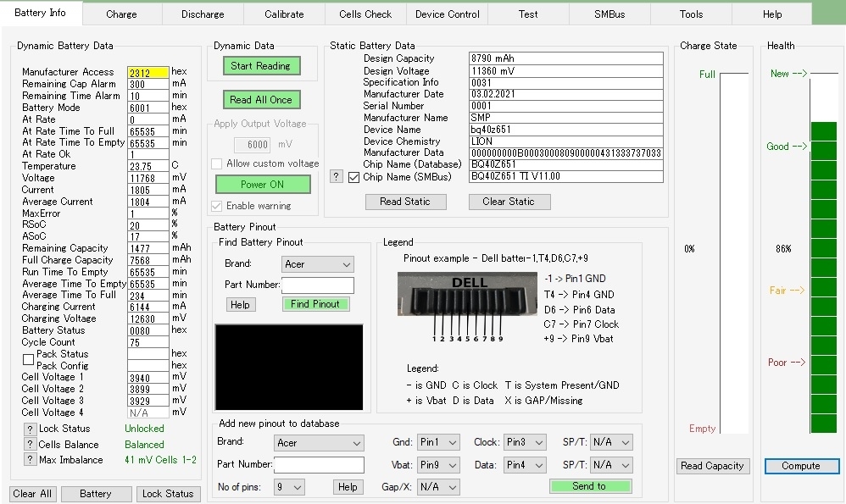The height and width of the screenshot is (504, 846).
Task: Open the Brand dropdown in Find Battery Pinout
Action: (x=317, y=264)
